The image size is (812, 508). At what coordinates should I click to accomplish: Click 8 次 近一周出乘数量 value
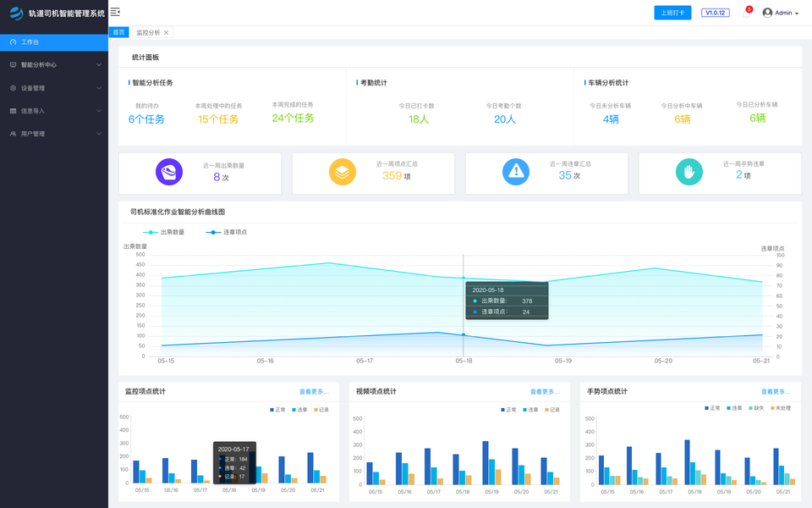[x=221, y=177]
